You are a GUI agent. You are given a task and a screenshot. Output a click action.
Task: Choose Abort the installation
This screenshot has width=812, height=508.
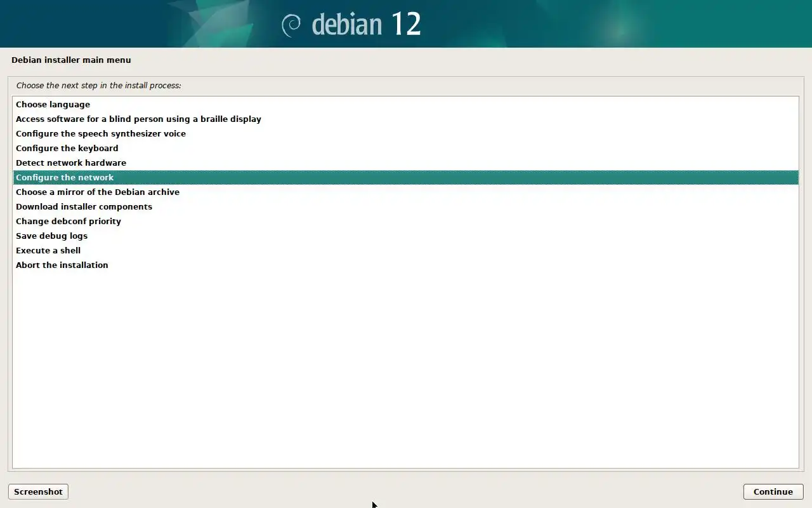(x=406, y=265)
